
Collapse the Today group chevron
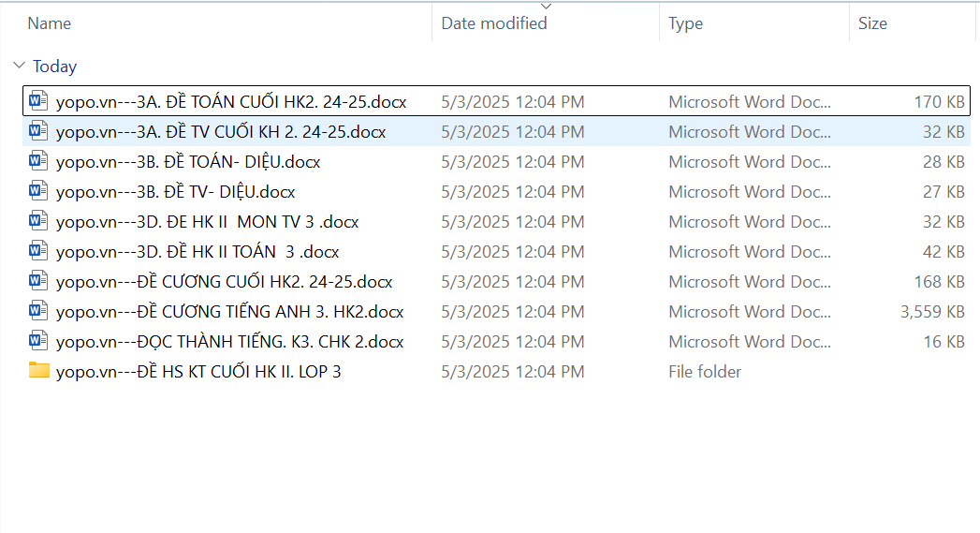(19, 67)
